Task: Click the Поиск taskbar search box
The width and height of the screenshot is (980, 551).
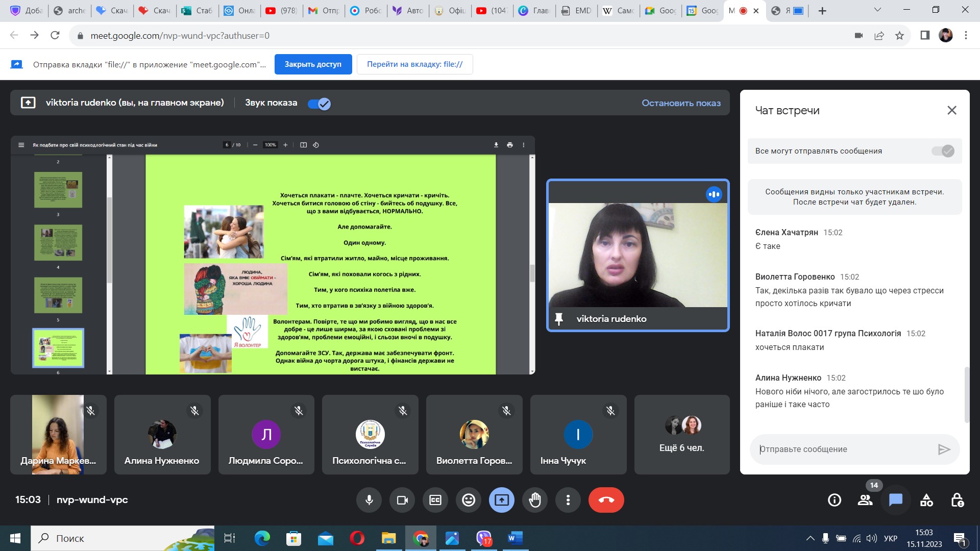Action: click(122, 538)
